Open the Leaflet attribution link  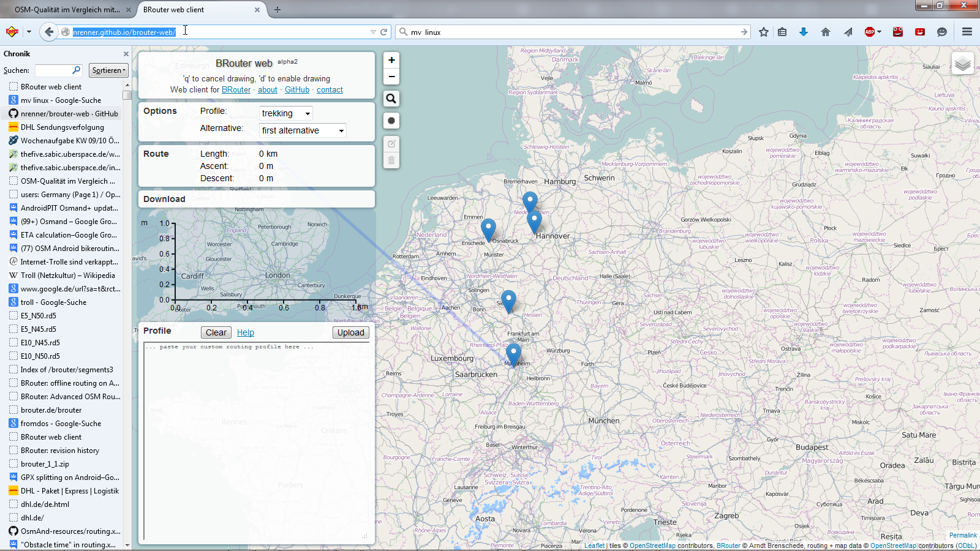tap(594, 545)
